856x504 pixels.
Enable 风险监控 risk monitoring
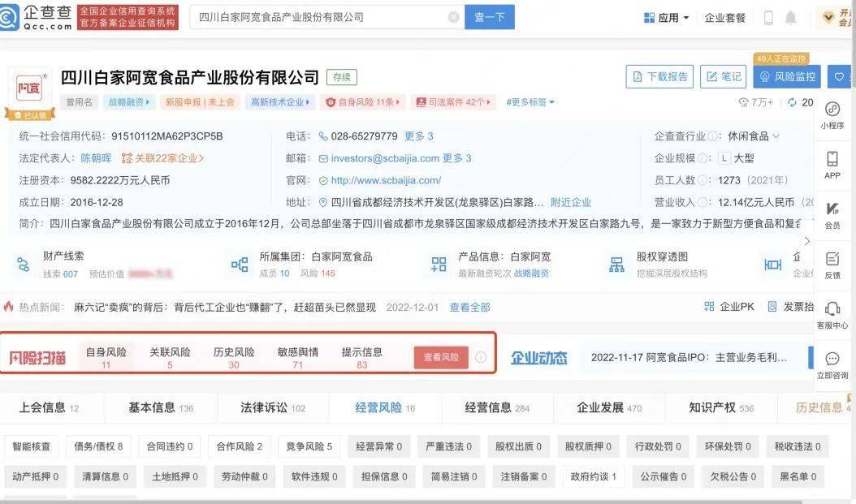(x=787, y=77)
